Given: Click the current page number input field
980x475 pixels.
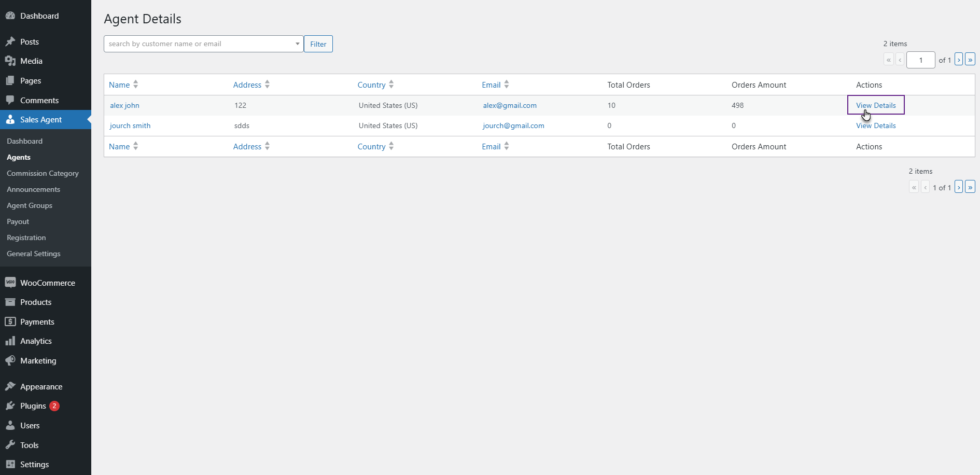Looking at the screenshot, I should pyautogui.click(x=921, y=60).
